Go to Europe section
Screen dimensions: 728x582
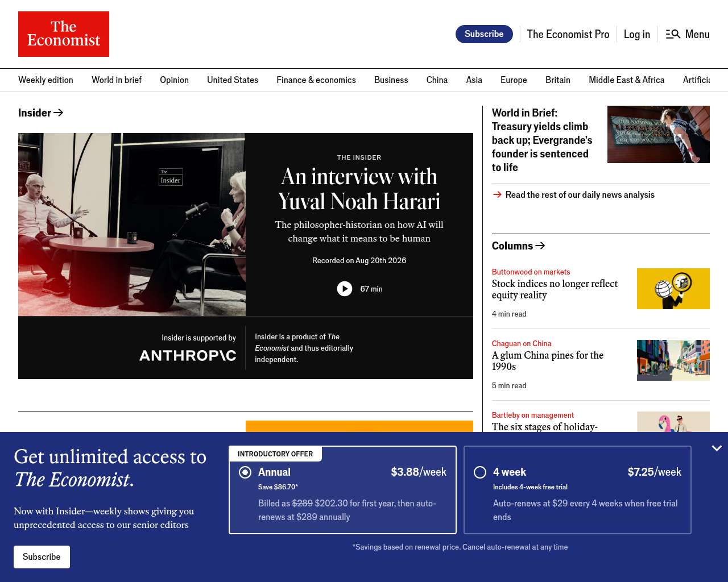(514, 80)
